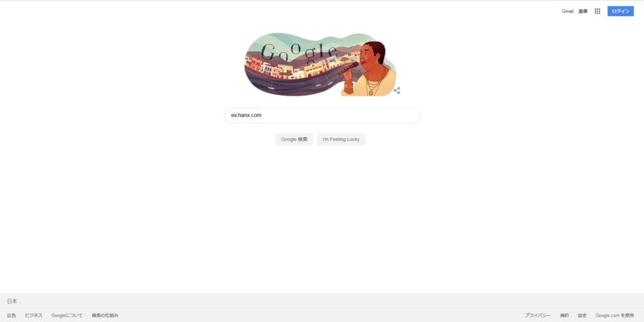
Task: Click the doodle share icon
Action: [x=397, y=91]
